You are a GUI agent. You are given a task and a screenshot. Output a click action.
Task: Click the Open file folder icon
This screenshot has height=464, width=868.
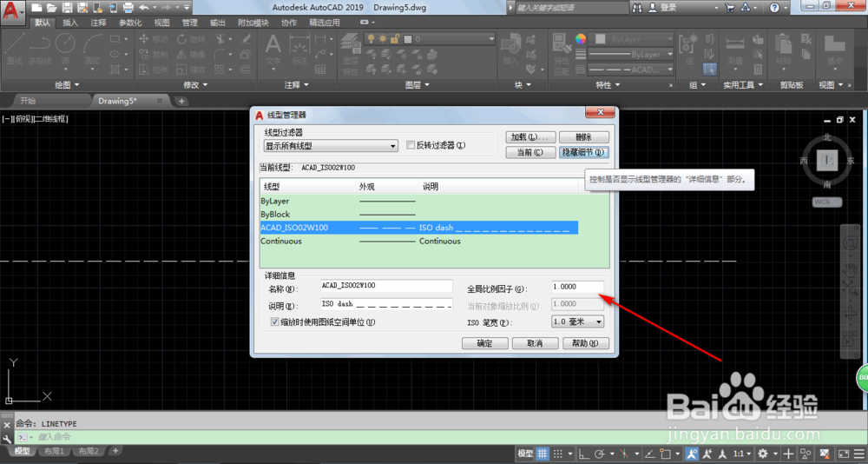tap(51, 8)
